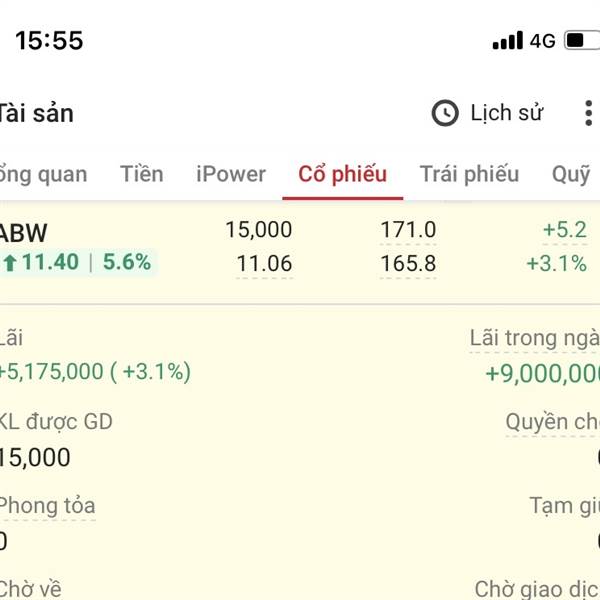600x600 pixels.
Task: Tap the history clock icon
Action: (445, 113)
